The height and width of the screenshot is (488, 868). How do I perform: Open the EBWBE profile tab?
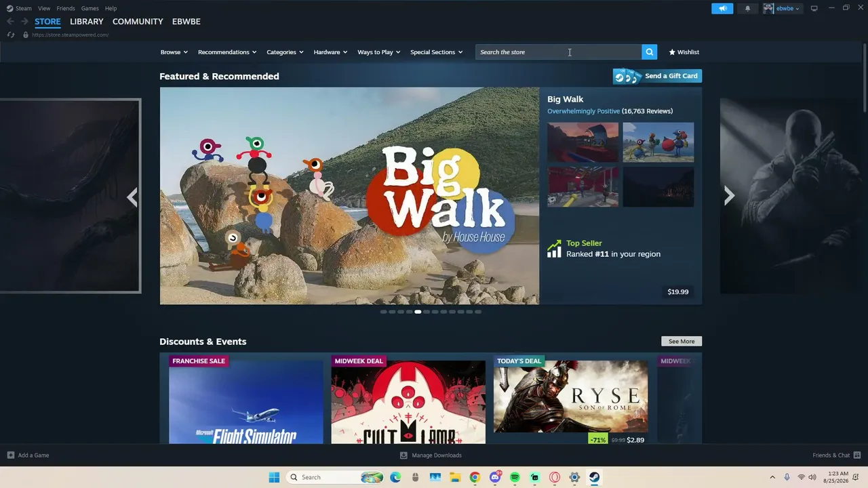(x=186, y=22)
